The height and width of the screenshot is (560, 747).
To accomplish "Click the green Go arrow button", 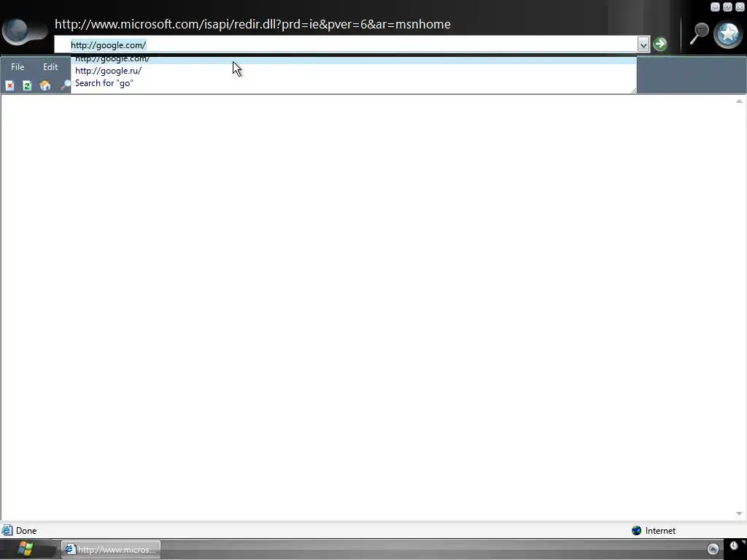I will point(659,44).
